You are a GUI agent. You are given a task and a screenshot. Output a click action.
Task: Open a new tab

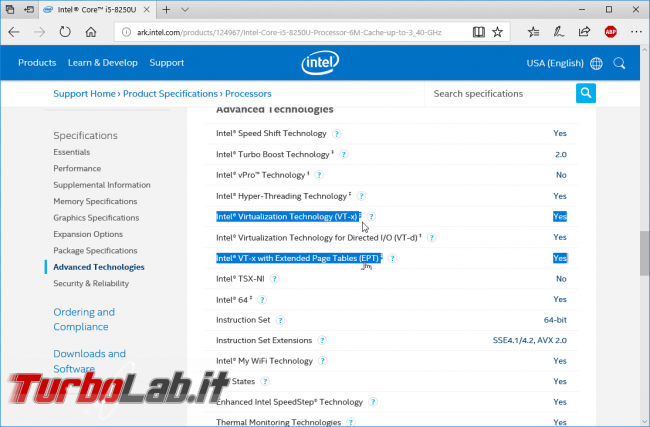[x=166, y=10]
